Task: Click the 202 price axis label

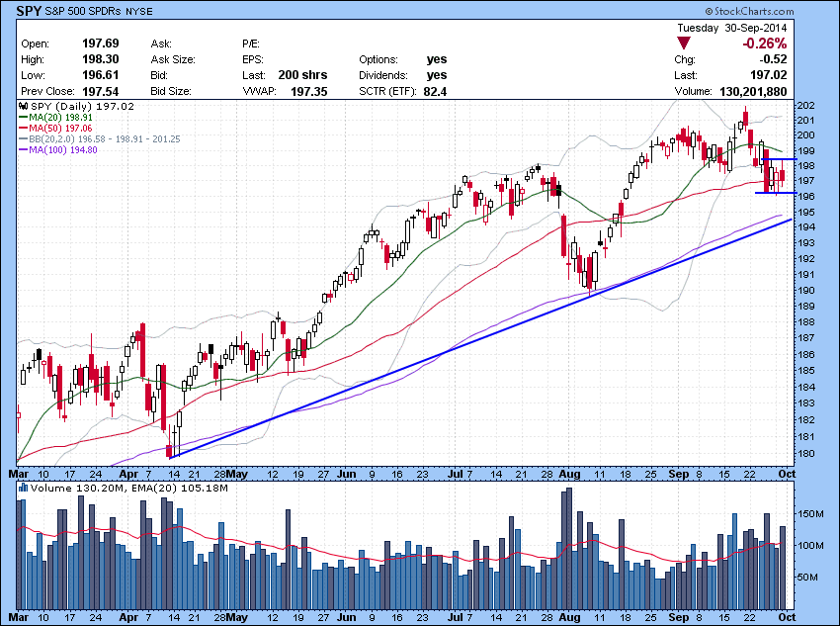Action: coord(806,106)
